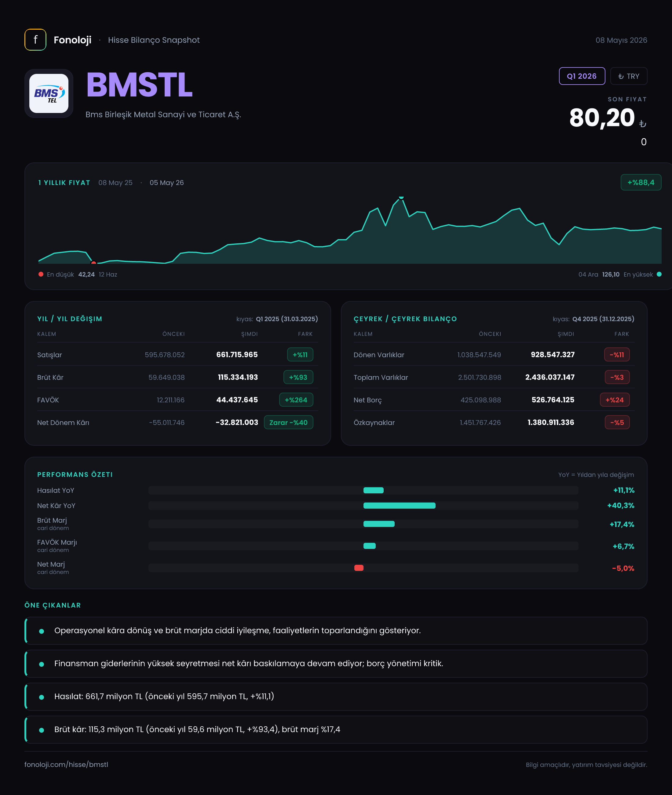Image resolution: width=672 pixels, height=795 pixels.
Task: Click the Fonoloji 'f' logo icon
Action: tap(35, 40)
